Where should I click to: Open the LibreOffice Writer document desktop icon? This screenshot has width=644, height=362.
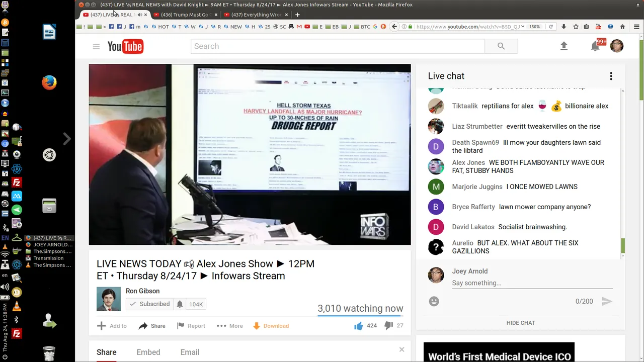[49, 32]
